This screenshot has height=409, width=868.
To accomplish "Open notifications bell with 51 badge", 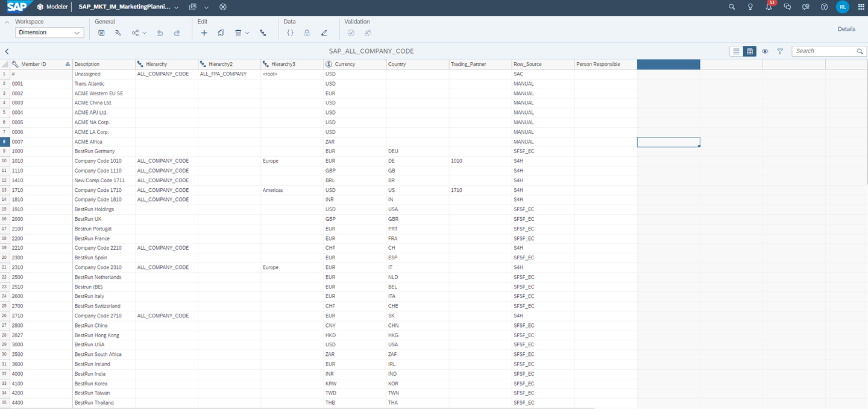I will 769,7.
